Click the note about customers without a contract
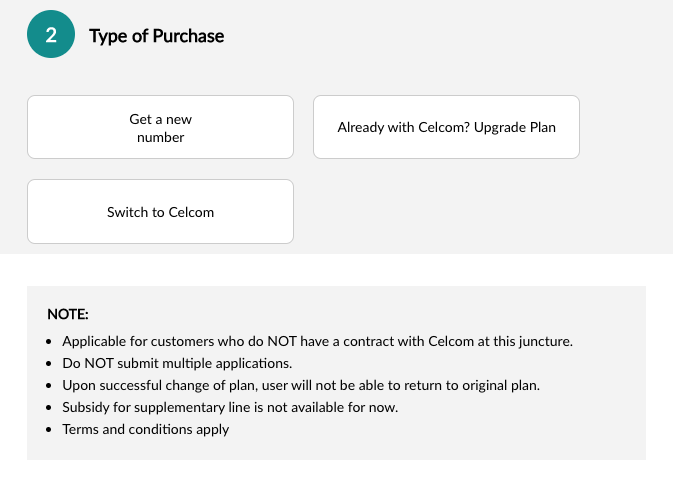 point(317,341)
